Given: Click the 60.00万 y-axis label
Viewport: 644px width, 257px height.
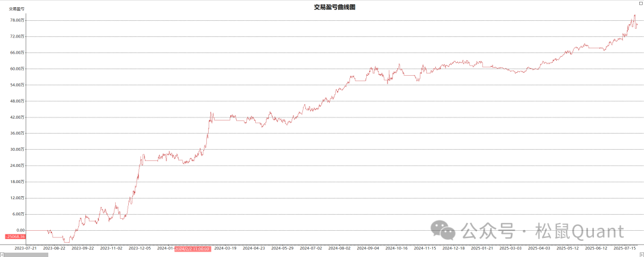Looking at the screenshot, I should (17, 69).
